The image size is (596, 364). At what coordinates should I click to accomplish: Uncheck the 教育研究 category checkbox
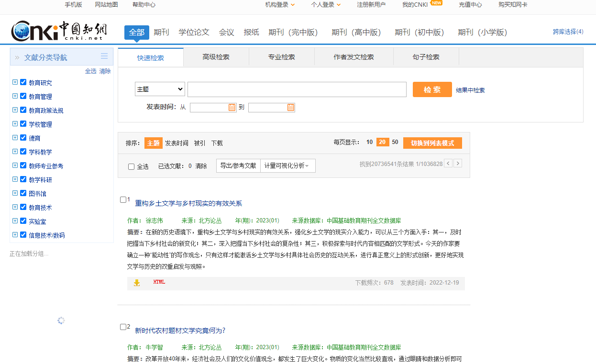coord(23,82)
